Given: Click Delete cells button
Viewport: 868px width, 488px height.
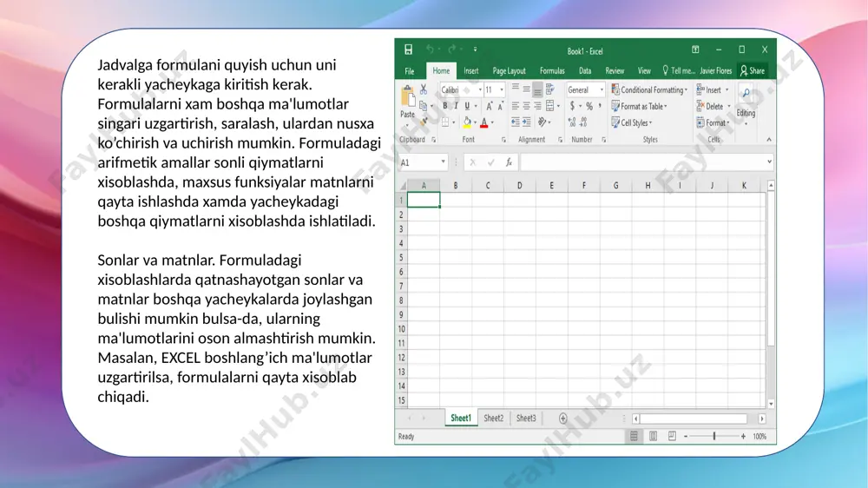Looking at the screenshot, I should pos(713,106).
